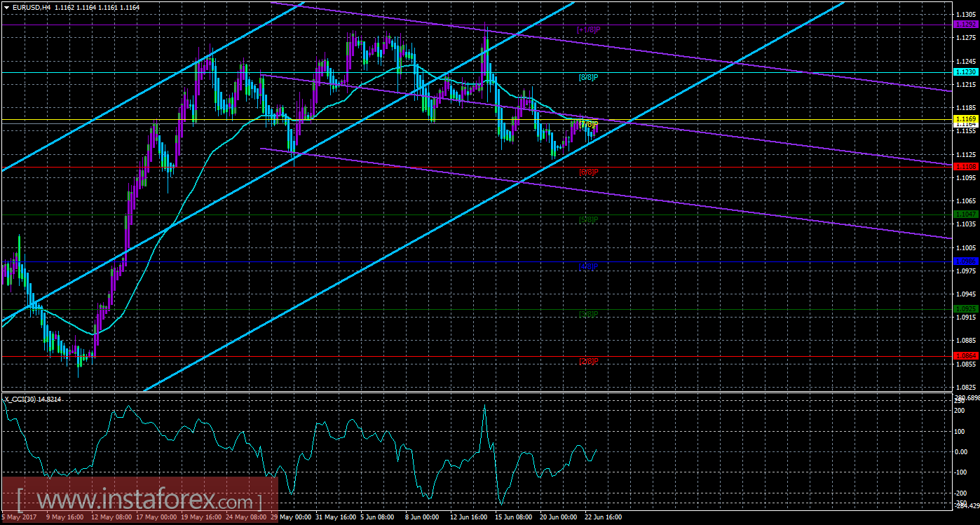This screenshot has height=525, width=980.
Task: Select the blue [4/8]P level label
Action: 588,266
